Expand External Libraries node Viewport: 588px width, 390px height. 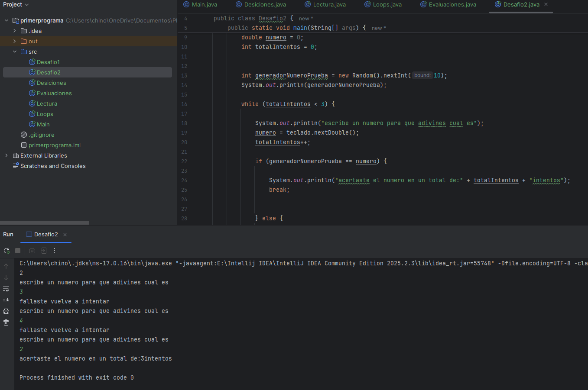[6, 155]
